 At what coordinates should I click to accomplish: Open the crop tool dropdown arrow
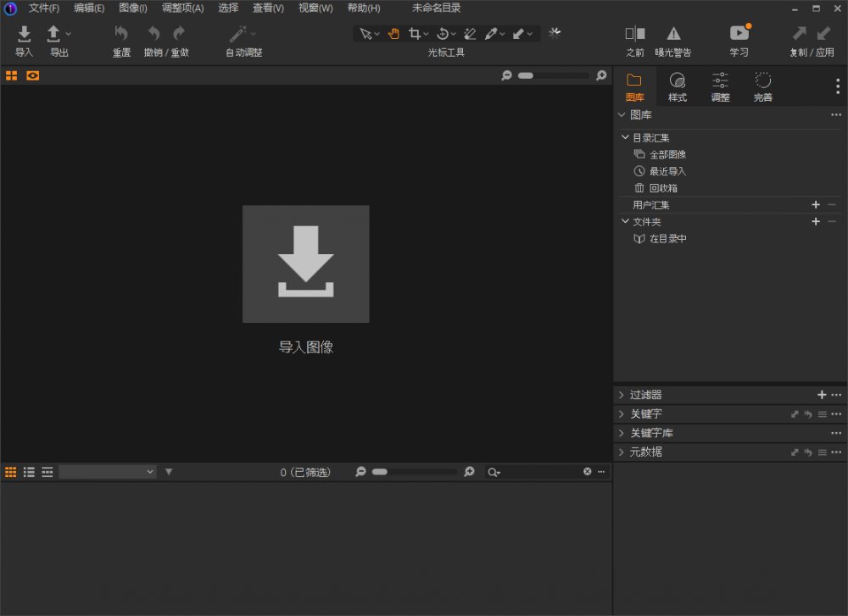(x=427, y=34)
